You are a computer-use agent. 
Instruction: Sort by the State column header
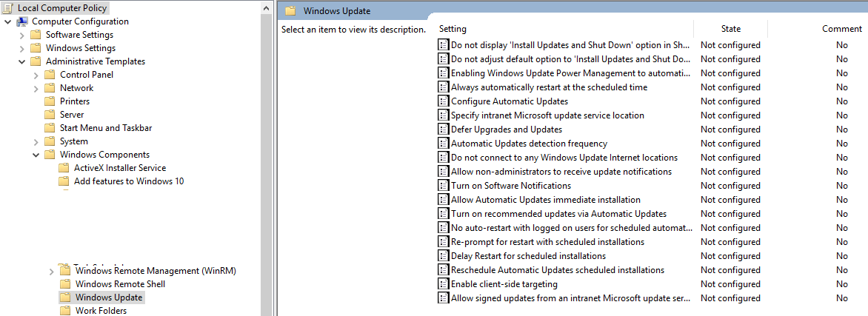point(731,29)
